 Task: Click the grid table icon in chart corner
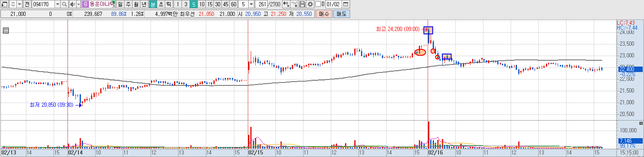pyautogui.click(x=6, y=30)
